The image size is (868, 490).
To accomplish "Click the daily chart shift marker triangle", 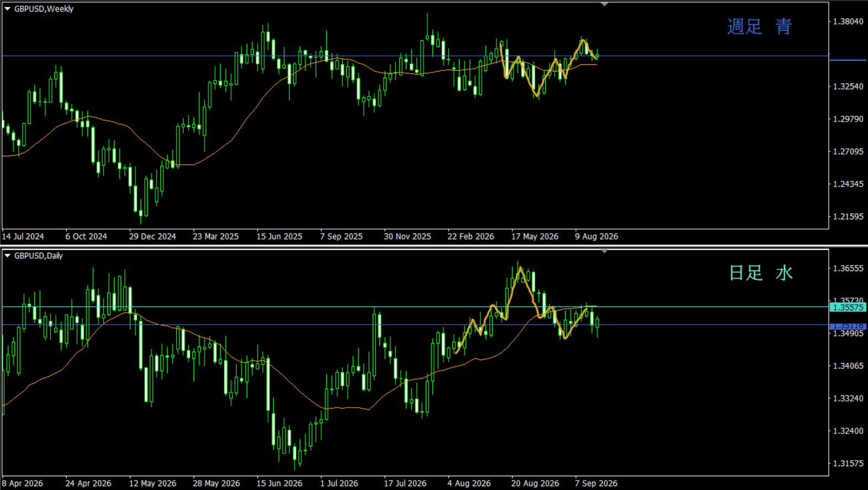I will click(x=604, y=252).
